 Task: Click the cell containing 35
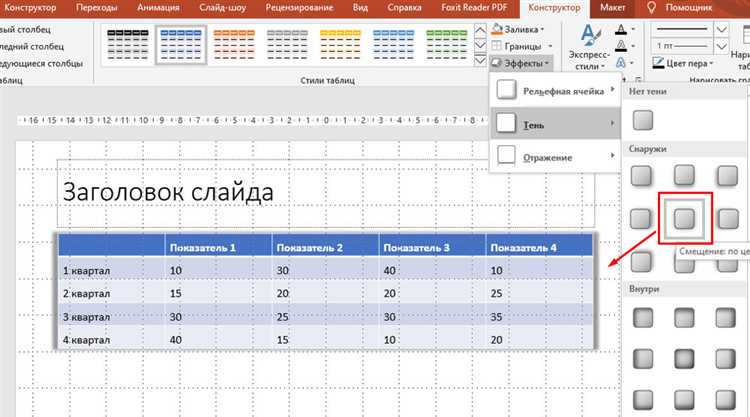pyautogui.click(x=539, y=316)
